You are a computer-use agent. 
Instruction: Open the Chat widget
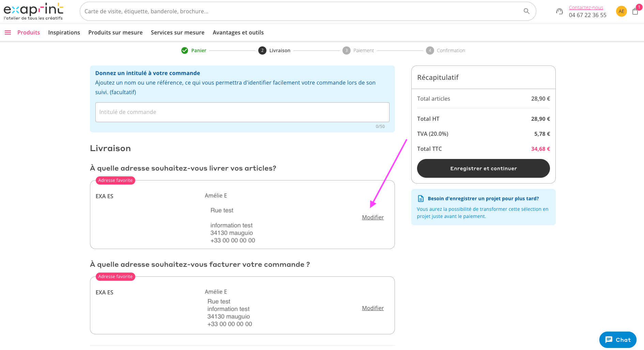pyautogui.click(x=618, y=340)
